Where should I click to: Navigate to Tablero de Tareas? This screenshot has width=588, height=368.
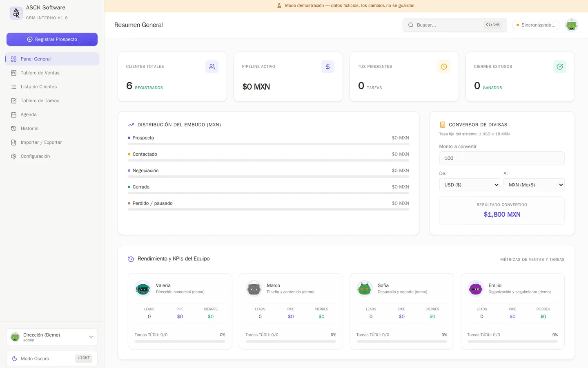(52, 101)
